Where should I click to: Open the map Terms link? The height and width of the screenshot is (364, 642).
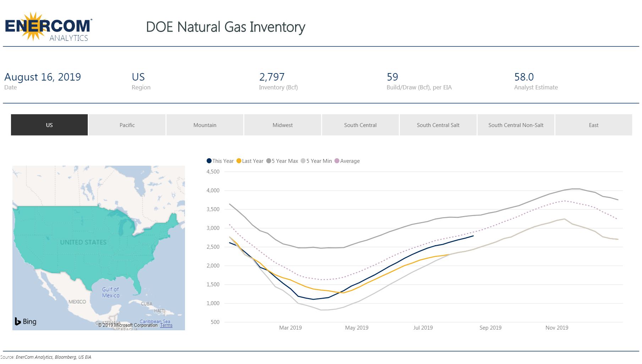tap(166, 325)
